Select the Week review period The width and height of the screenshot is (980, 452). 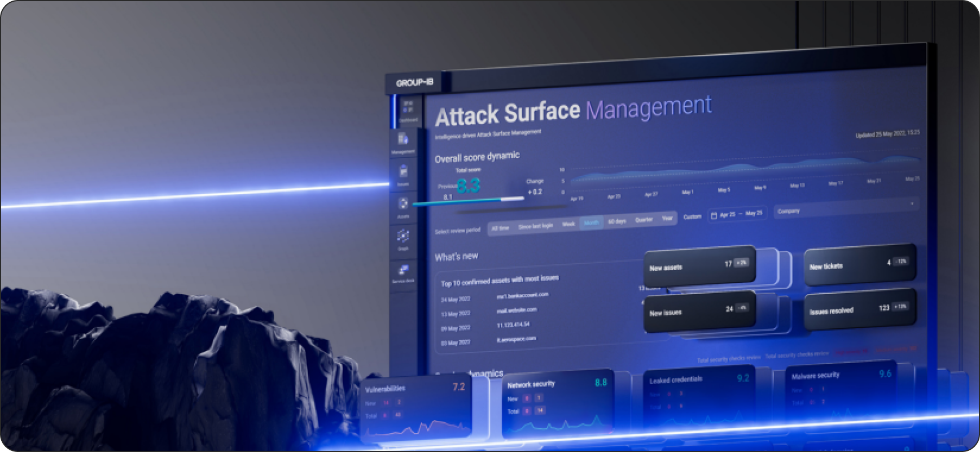568,224
